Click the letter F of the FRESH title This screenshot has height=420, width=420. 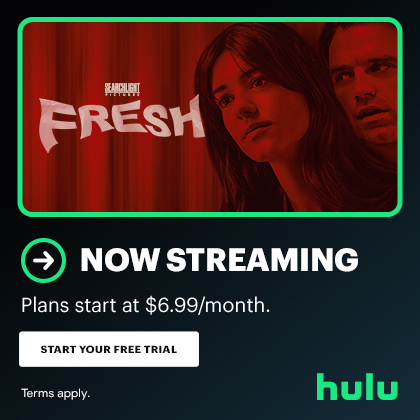[x=57, y=125]
